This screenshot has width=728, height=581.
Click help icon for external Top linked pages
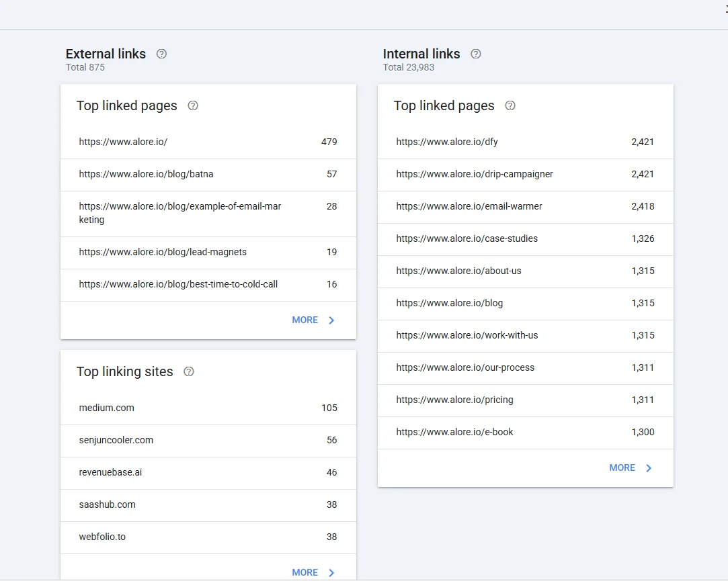[x=193, y=106]
